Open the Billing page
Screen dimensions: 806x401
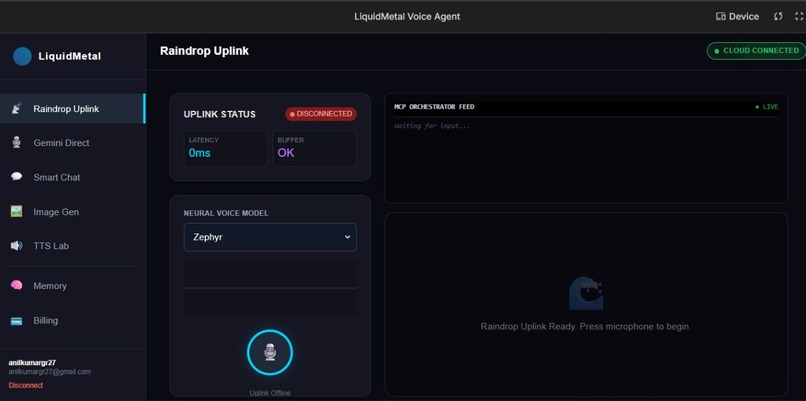tap(72, 320)
